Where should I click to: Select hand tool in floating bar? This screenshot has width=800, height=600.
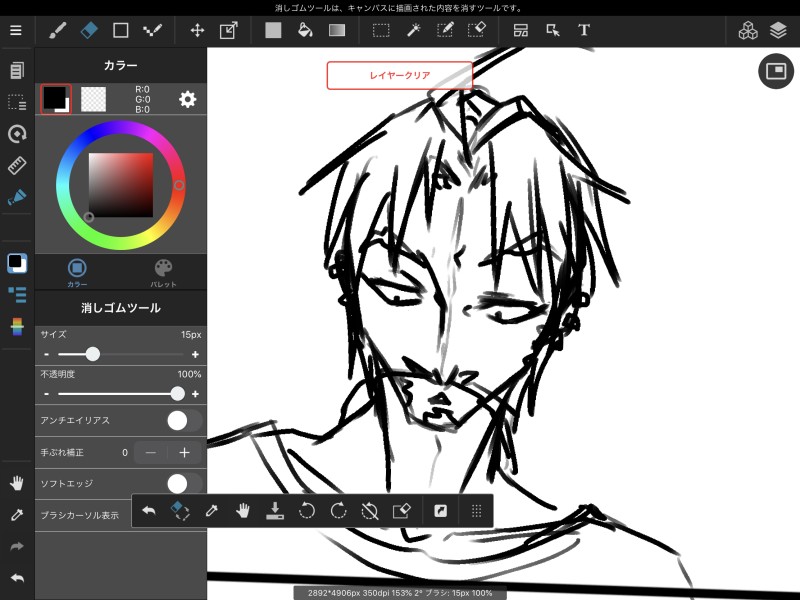pyautogui.click(x=243, y=511)
